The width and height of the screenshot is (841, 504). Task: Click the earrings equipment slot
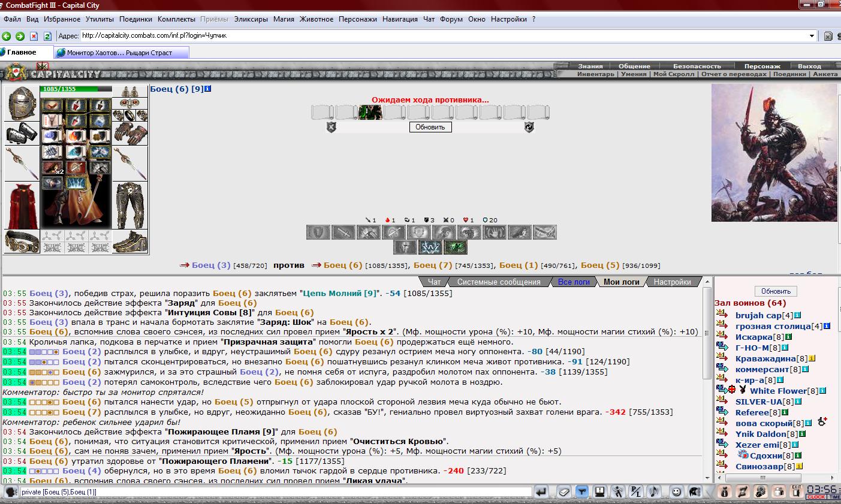coord(129,92)
